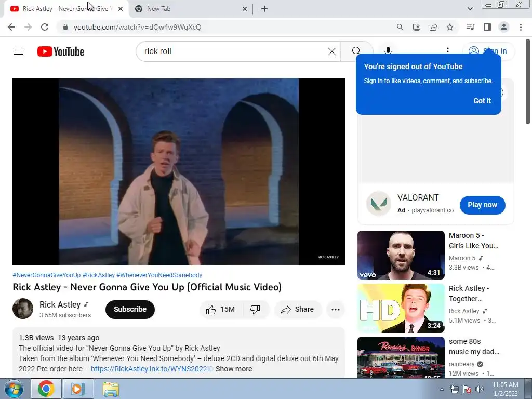Open a new browser tab
532x399 pixels.
pyautogui.click(x=264, y=9)
